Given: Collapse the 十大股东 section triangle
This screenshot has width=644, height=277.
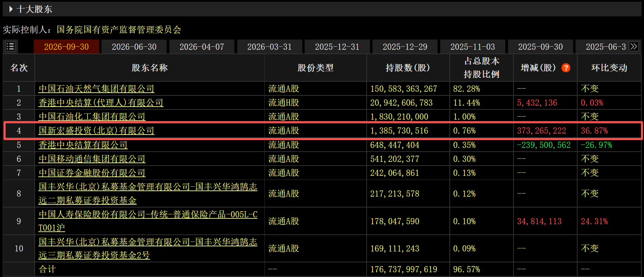Looking at the screenshot, I should tap(11, 9).
